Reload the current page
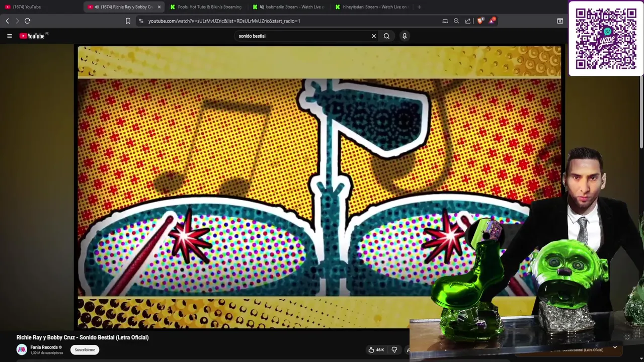Image resolution: width=644 pixels, height=362 pixels. tap(28, 21)
